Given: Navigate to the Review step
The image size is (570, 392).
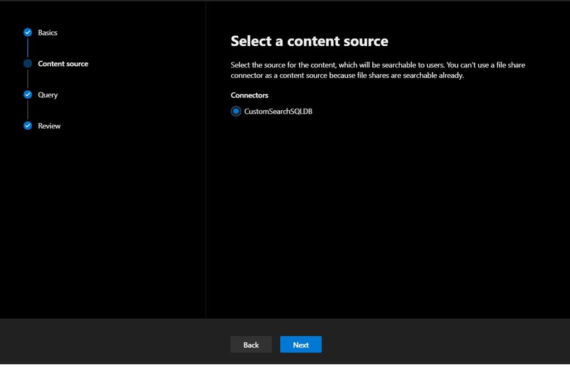Looking at the screenshot, I should (50, 126).
